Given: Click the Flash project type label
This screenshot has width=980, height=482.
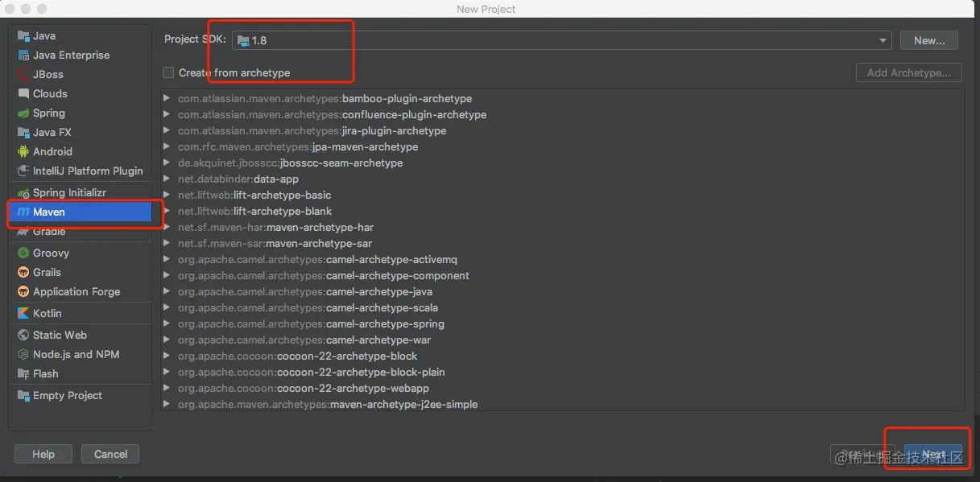Looking at the screenshot, I should [x=46, y=374].
